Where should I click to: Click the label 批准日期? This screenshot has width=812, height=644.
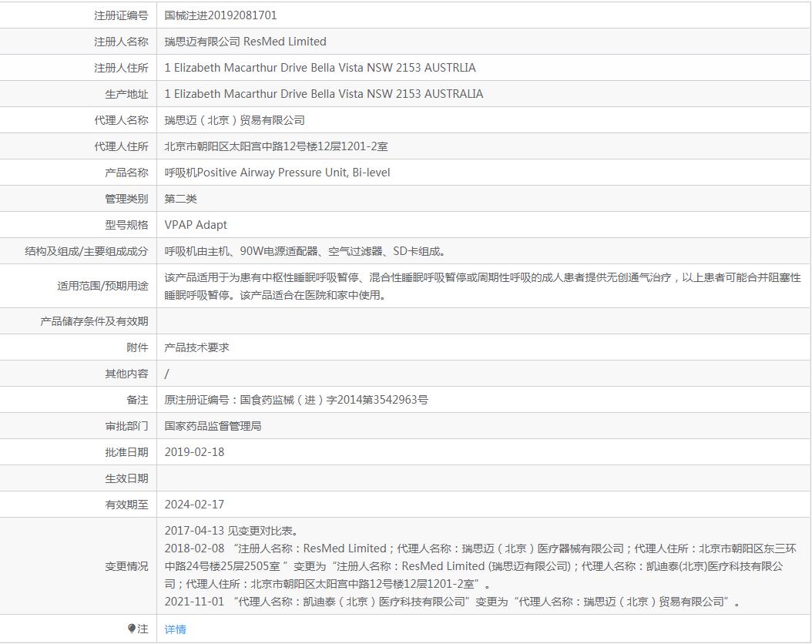[127, 452]
